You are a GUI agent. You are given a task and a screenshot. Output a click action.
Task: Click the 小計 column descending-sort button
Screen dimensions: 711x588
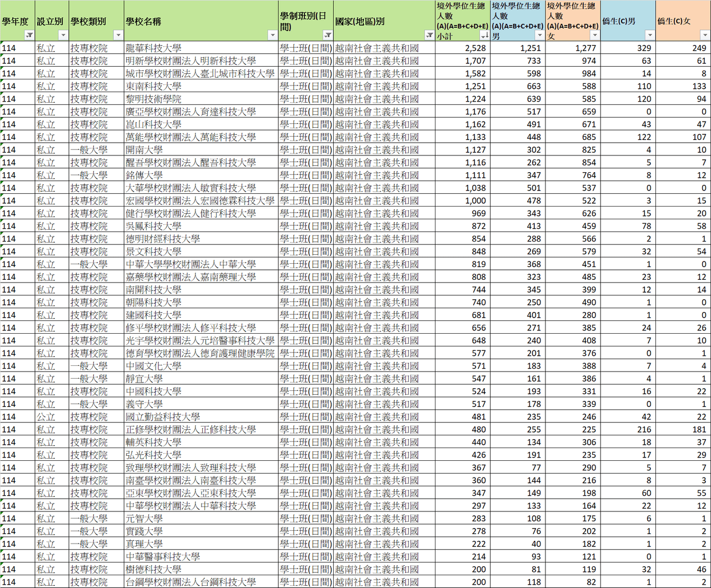click(484, 36)
